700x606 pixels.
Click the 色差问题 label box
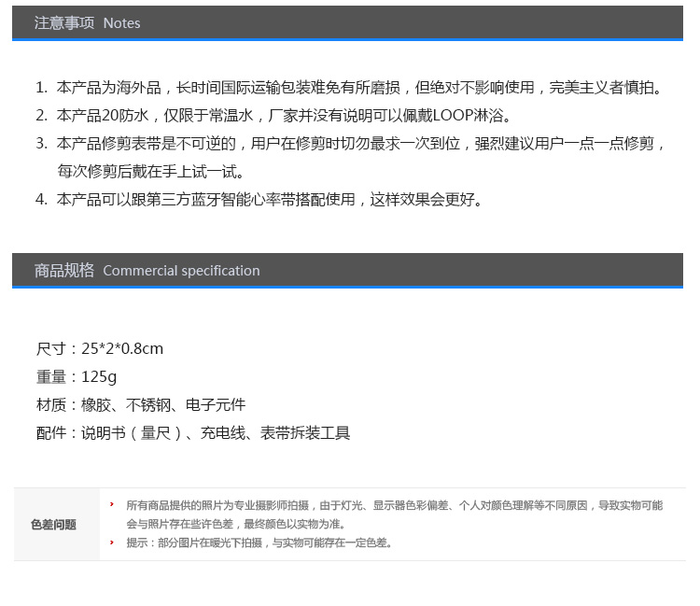pyautogui.click(x=54, y=524)
